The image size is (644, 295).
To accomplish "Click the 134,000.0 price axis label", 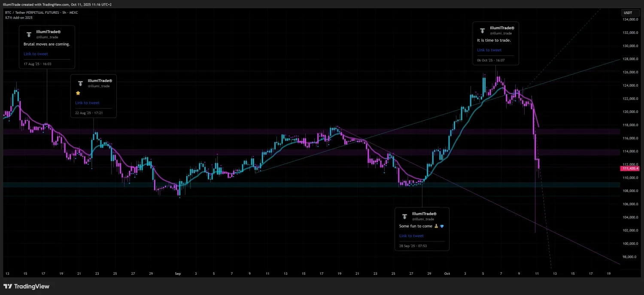I will tap(629, 20).
